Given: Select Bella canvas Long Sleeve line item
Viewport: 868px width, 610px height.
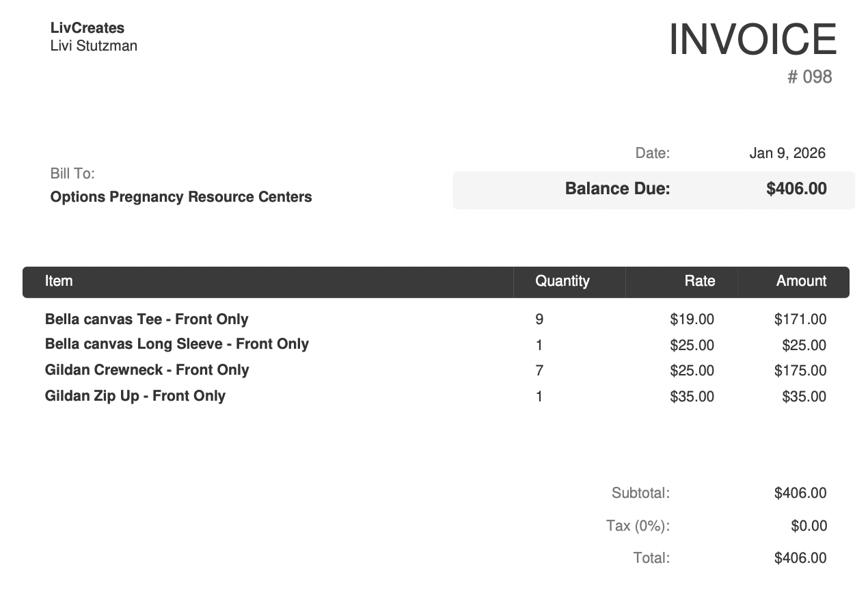Looking at the screenshot, I should tap(177, 344).
